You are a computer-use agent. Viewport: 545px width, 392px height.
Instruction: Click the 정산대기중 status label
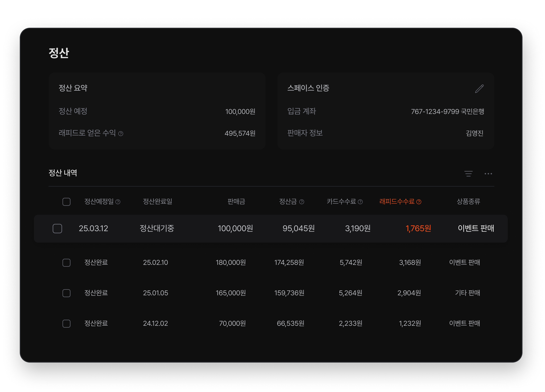157,229
